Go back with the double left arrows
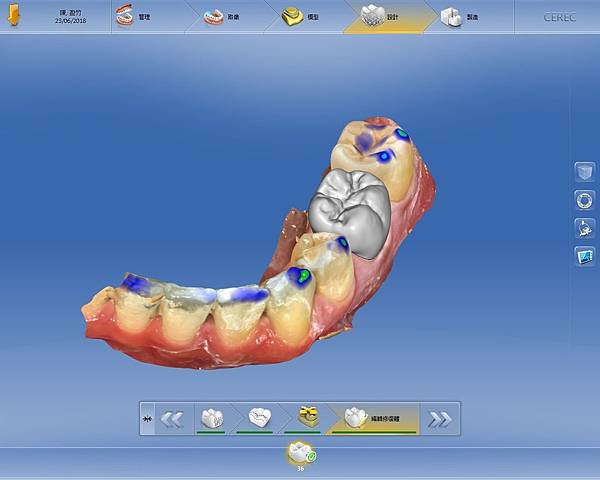Image resolution: width=600 pixels, height=480 pixels. pyautogui.click(x=172, y=419)
